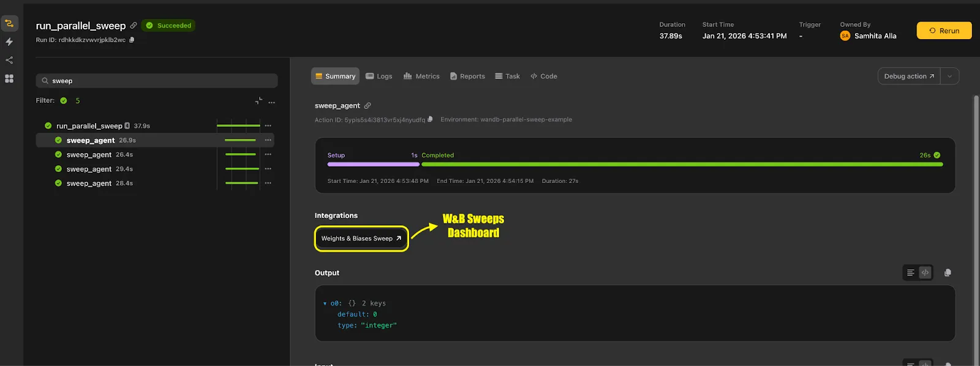980x366 pixels.
Task: Click the Start Time value in header
Action: click(744, 36)
